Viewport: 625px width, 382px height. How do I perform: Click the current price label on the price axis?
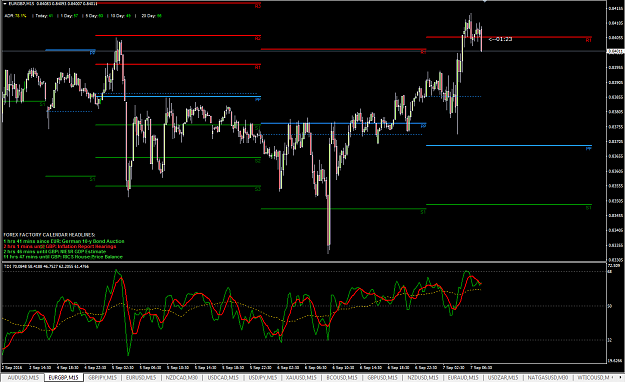615,51
